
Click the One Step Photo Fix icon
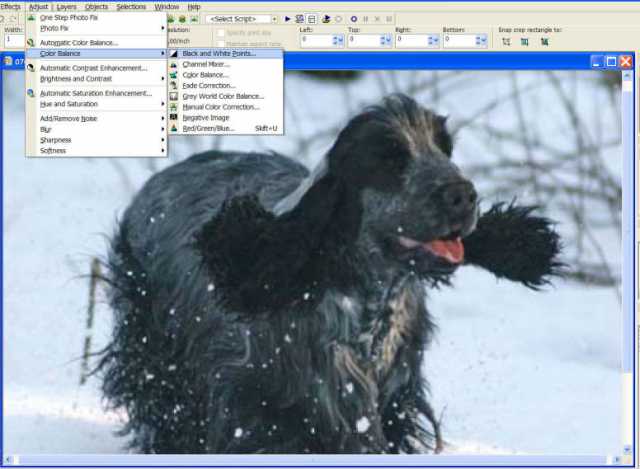(31, 18)
